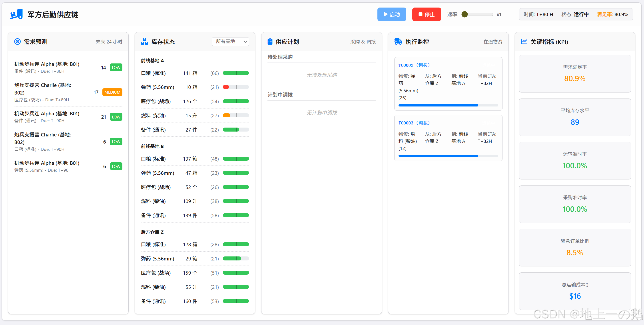Select 后方仓库 Z 弹药 29 箱 row

(x=195, y=259)
